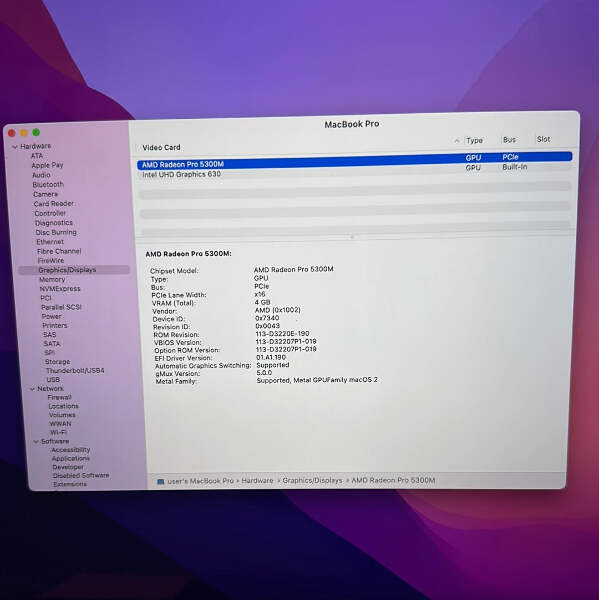599x600 pixels.
Task: Select Intel UHD Graphics 630 row
Action: pyautogui.click(x=354, y=171)
